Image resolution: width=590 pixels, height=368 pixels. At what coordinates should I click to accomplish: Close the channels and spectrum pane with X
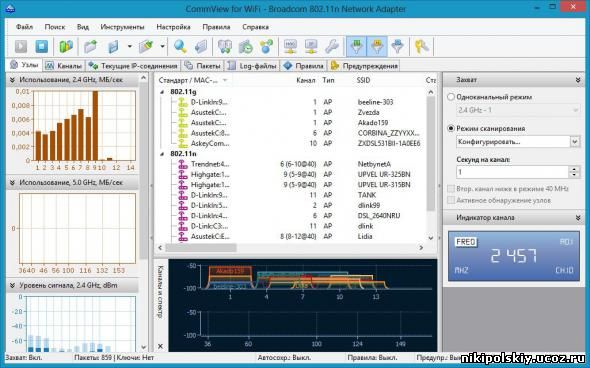[x=160, y=346]
